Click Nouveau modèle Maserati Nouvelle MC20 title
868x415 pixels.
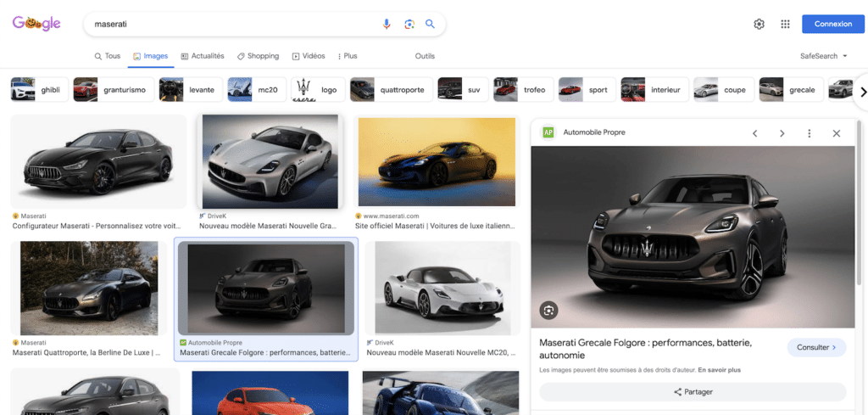click(x=442, y=352)
